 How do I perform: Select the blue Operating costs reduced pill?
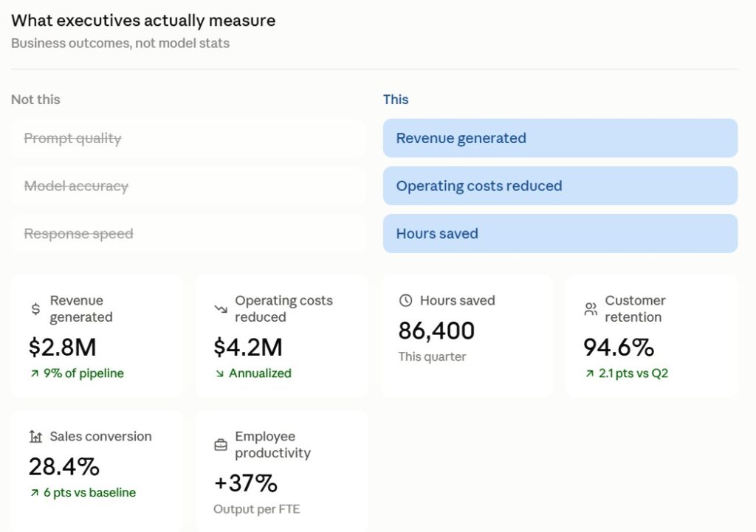560,186
